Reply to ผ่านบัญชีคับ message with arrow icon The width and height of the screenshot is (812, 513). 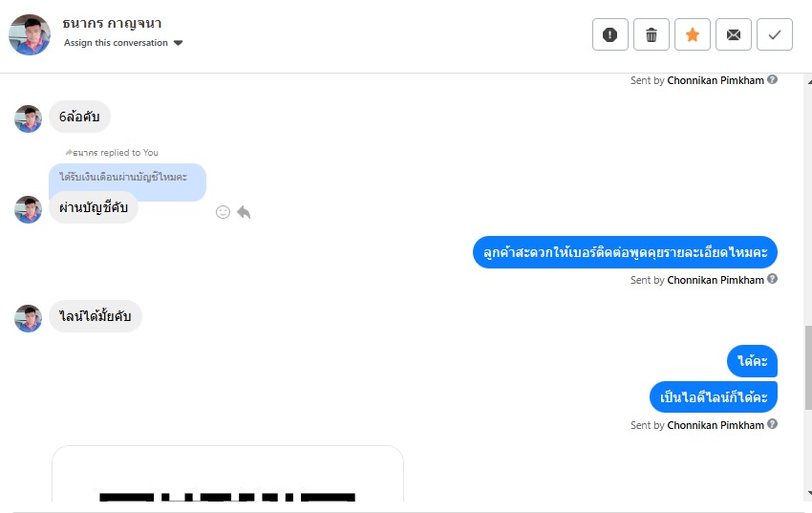click(244, 212)
